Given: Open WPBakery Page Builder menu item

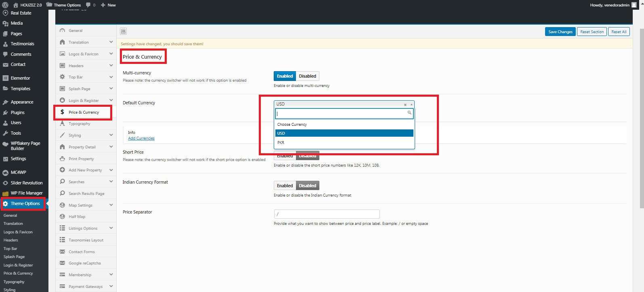Looking at the screenshot, I should (x=24, y=146).
